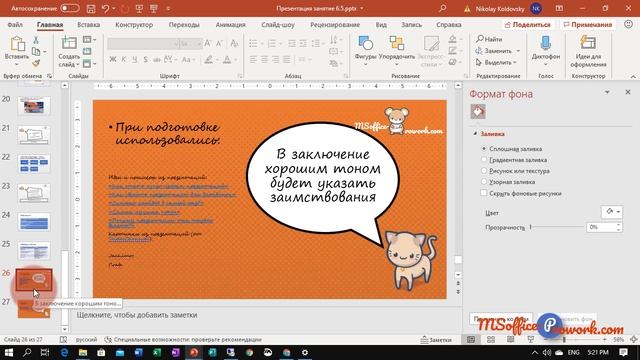Switch to Reading view icon
The width and height of the screenshot is (640, 360).
coord(510,340)
